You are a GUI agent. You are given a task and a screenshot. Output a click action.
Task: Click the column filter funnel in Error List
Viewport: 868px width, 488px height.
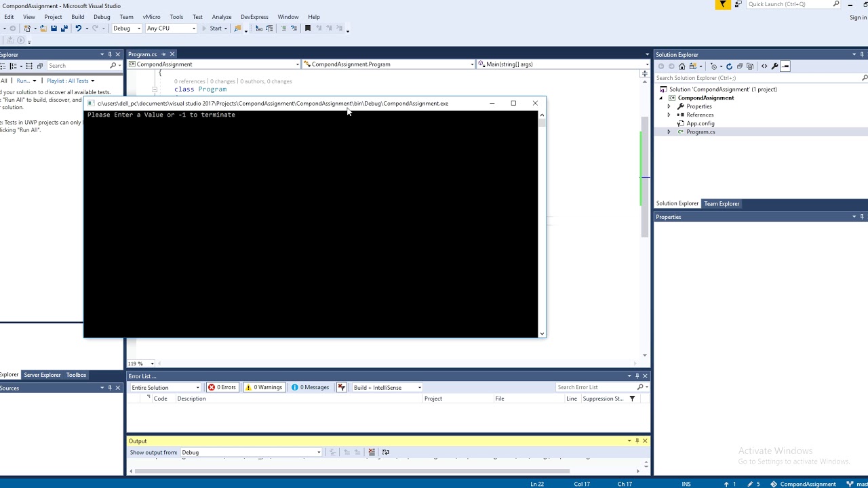pos(632,399)
